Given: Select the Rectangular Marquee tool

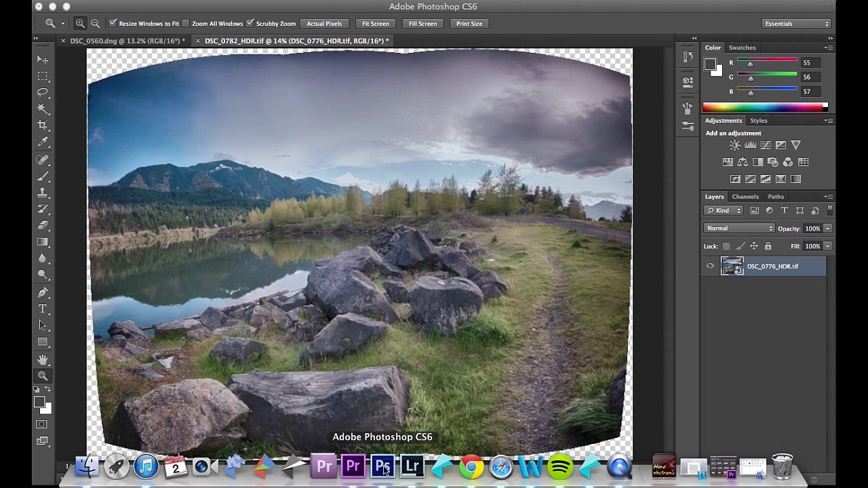Looking at the screenshot, I should [x=43, y=76].
